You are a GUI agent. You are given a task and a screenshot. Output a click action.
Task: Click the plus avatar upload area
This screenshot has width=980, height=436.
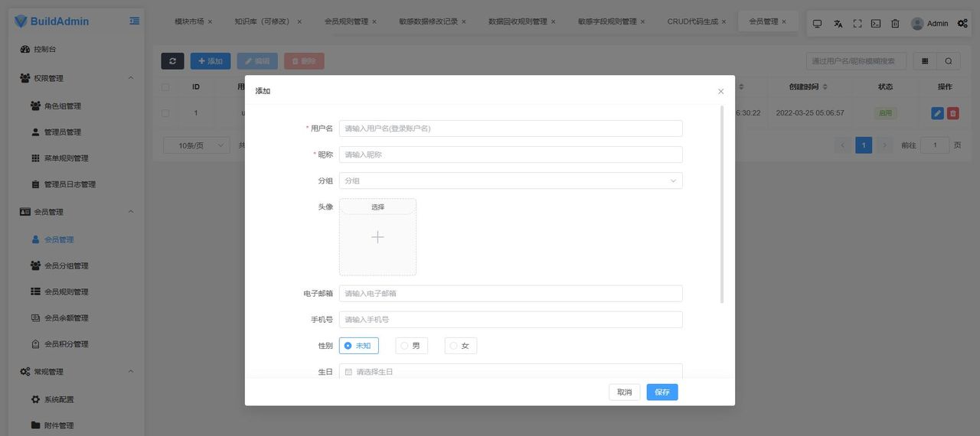click(377, 237)
